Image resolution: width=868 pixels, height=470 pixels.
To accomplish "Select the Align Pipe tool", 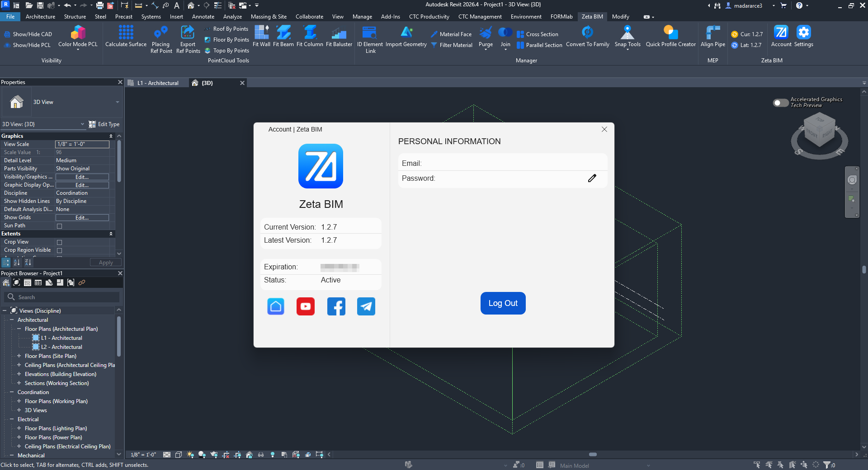I will (712, 36).
